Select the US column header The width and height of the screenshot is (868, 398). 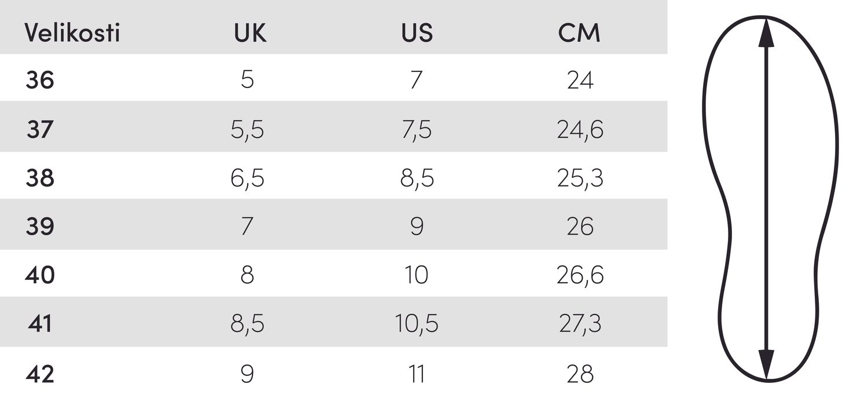417,33
